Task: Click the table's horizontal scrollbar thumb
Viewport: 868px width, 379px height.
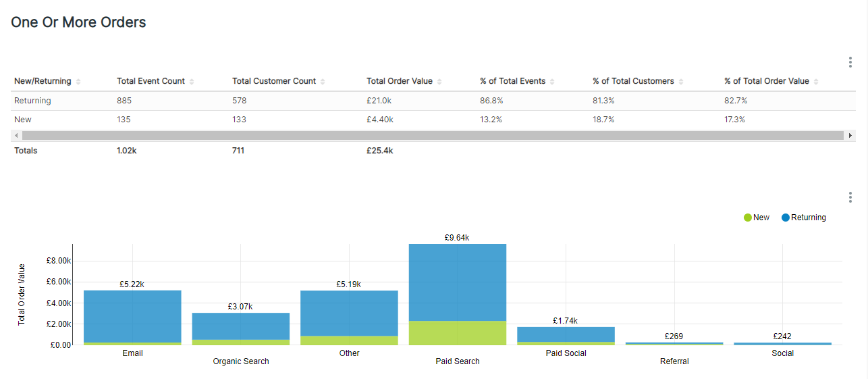Action: point(433,136)
